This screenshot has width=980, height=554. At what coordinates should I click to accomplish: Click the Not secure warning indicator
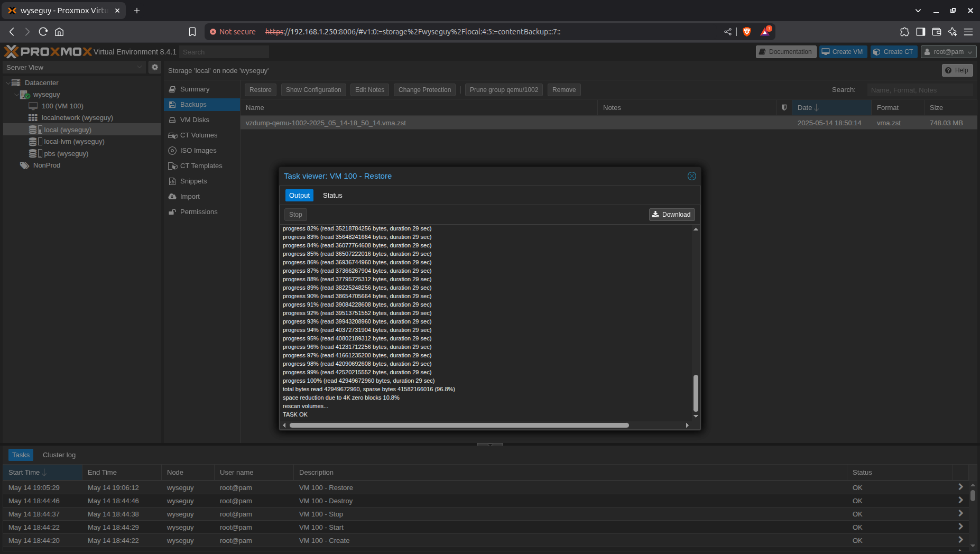tap(233, 32)
